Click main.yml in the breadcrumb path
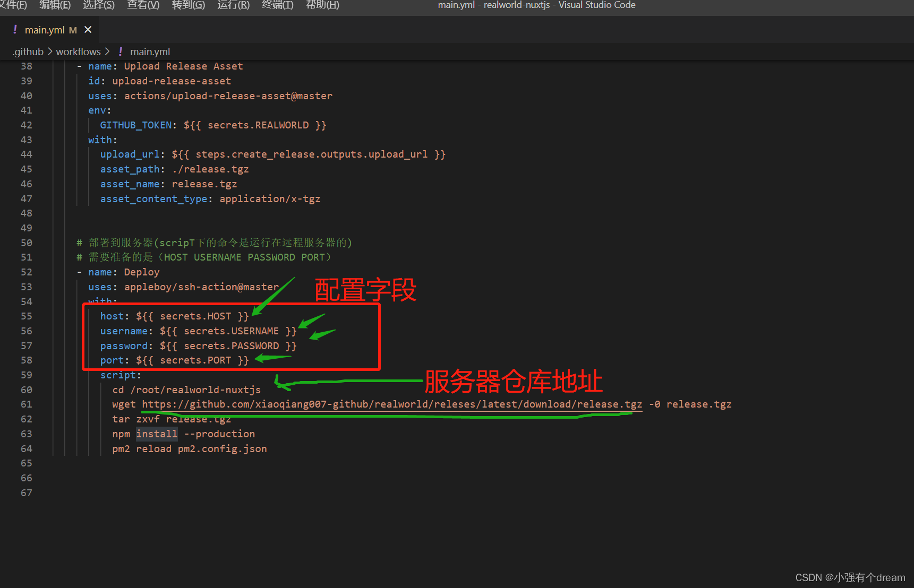Screen dimensions: 914x588 pos(150,51)
